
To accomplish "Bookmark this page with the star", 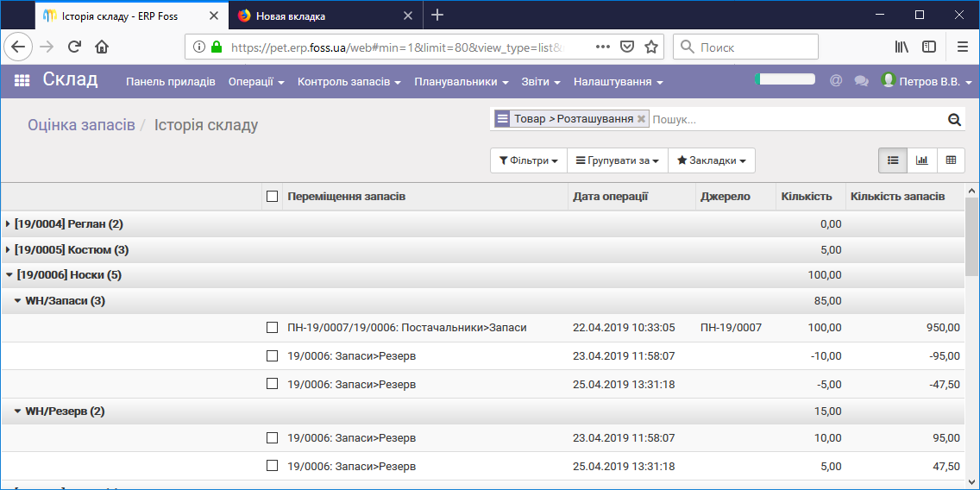I will (x=651, y=47).
